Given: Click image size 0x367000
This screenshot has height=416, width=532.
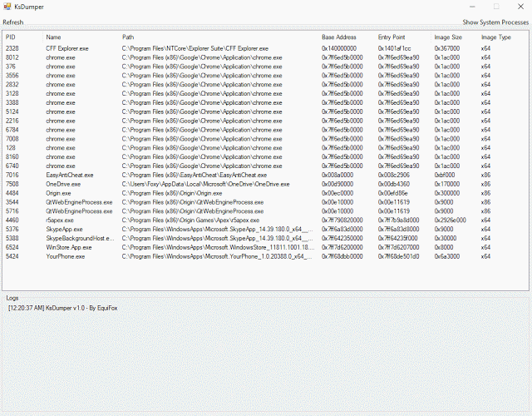Looking at the screenshot, I should 447,48.
